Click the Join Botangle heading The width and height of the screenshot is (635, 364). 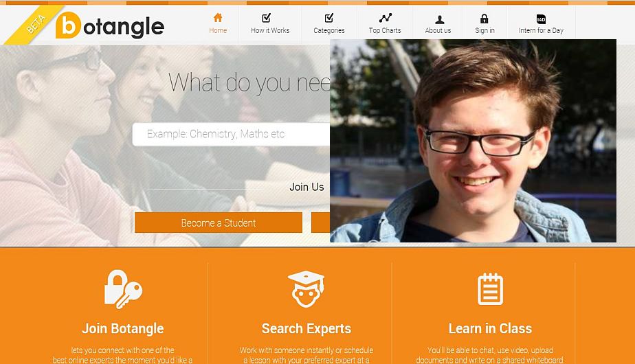[123, 328]
